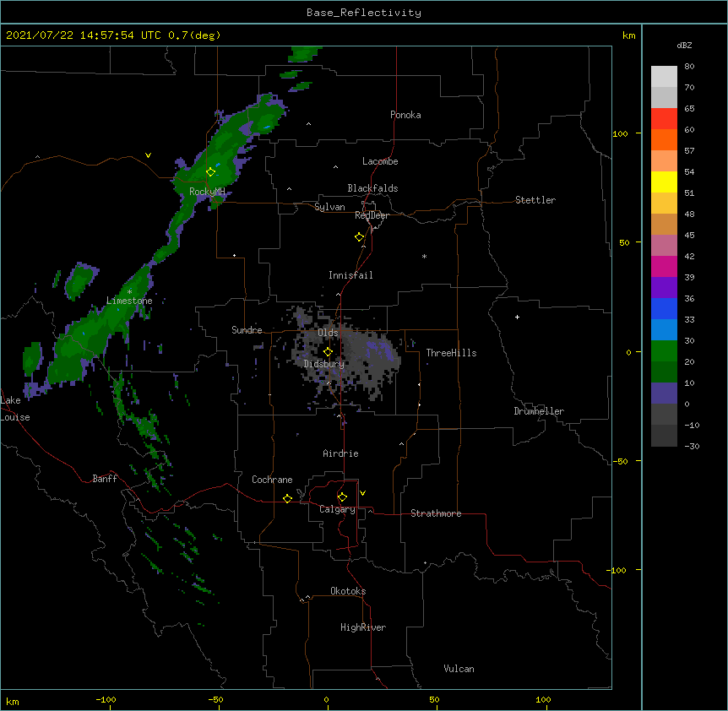This screenshot has height=711, width=728.
Task: Click the Lake Louise label
Action: [x=15, y=409]
